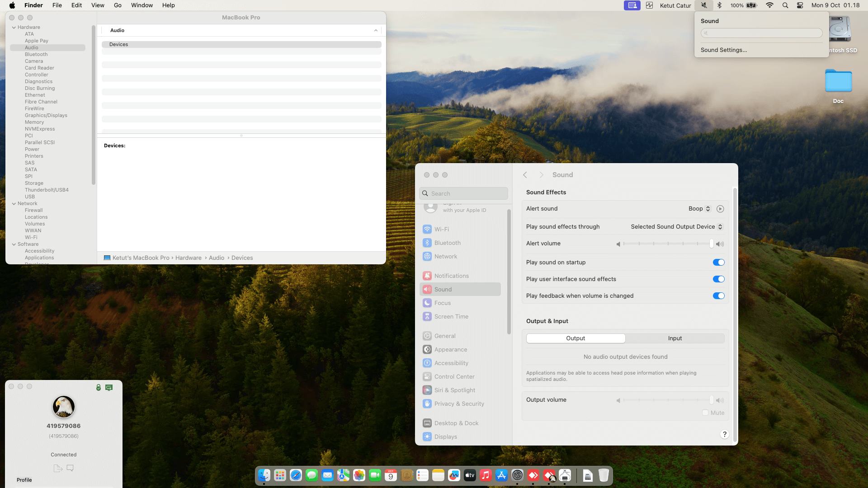
Task: Open the Doc folder on desktop
Action: click(x=838, y=81)
